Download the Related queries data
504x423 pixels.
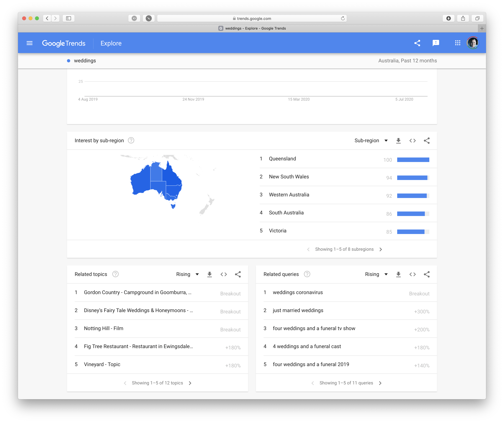coord(398,274)
